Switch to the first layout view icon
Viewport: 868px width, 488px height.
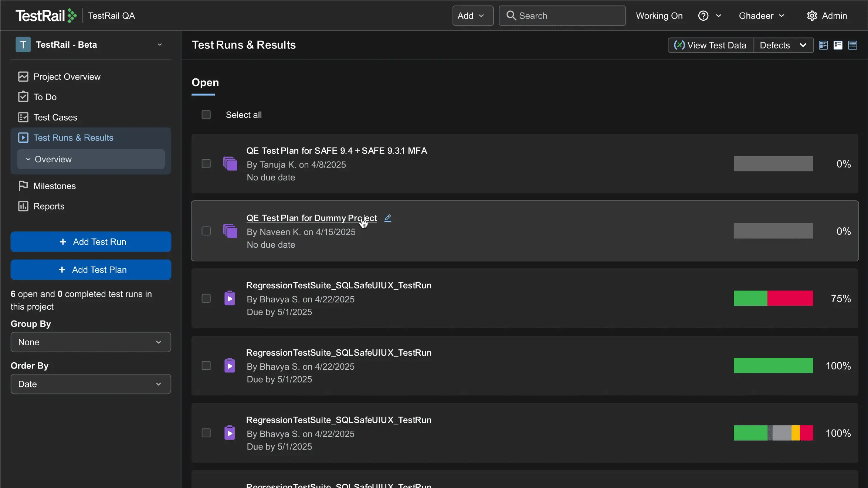pyautogui.click(x=823, y=45)
